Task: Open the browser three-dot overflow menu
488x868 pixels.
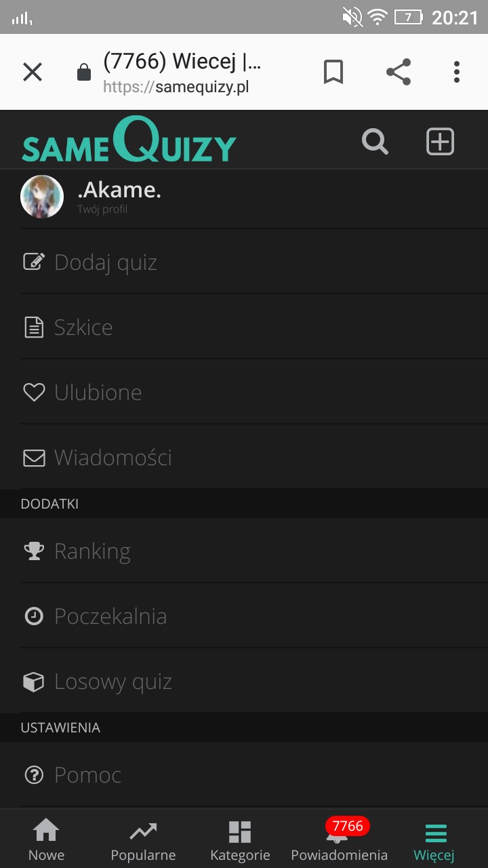Action: point(457,71)
